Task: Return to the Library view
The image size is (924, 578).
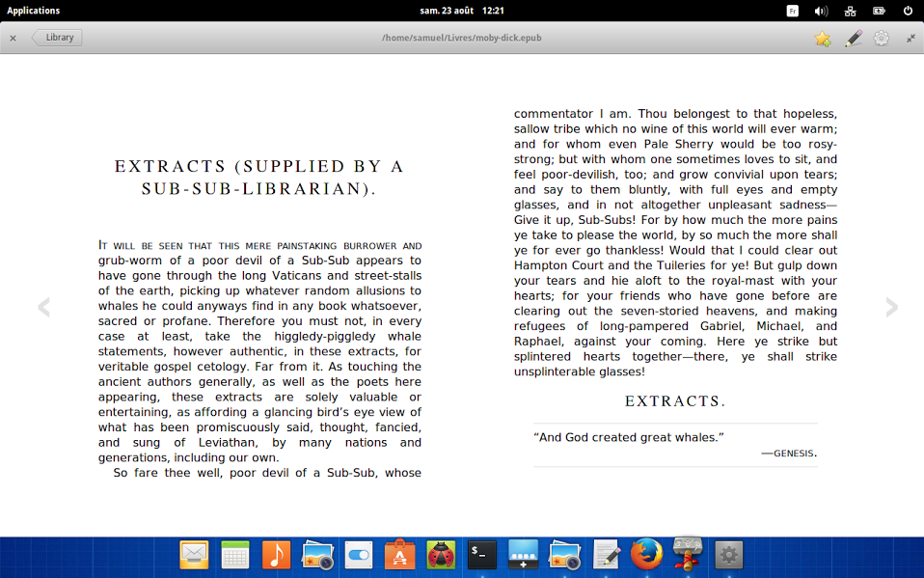Action: [x=57, y=38]
